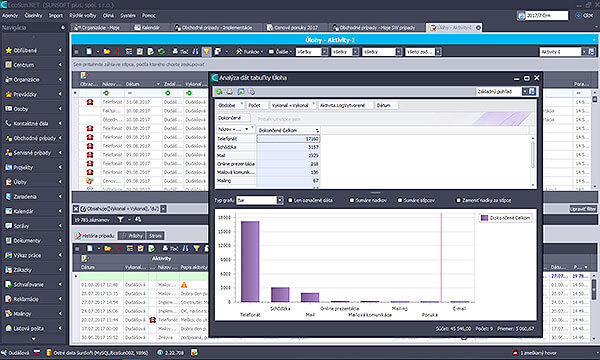Click the filter funnel next to 19 785 záznamov

[x=120, y=220]
